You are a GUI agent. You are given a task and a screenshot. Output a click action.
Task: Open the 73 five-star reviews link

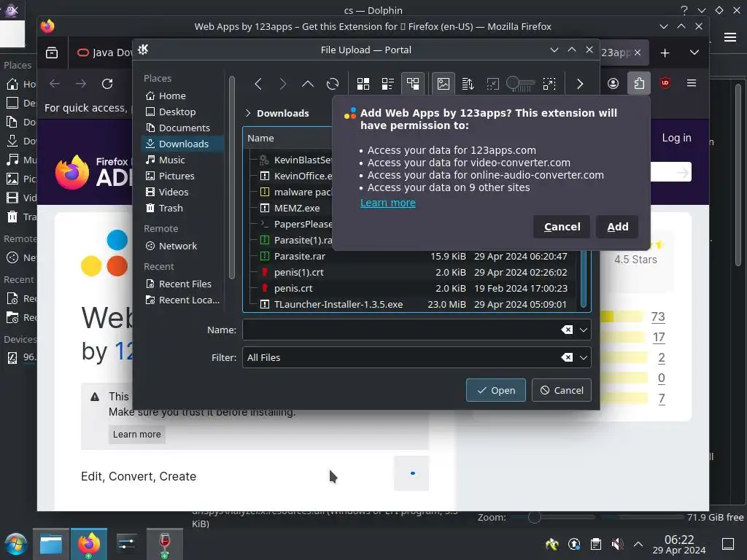pos(658,316)
